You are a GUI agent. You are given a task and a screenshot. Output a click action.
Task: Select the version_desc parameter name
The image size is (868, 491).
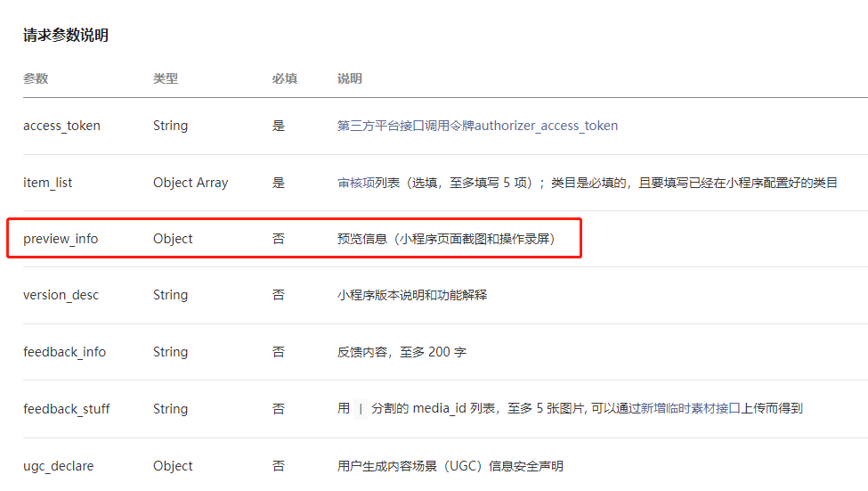[x=61, y=295]
